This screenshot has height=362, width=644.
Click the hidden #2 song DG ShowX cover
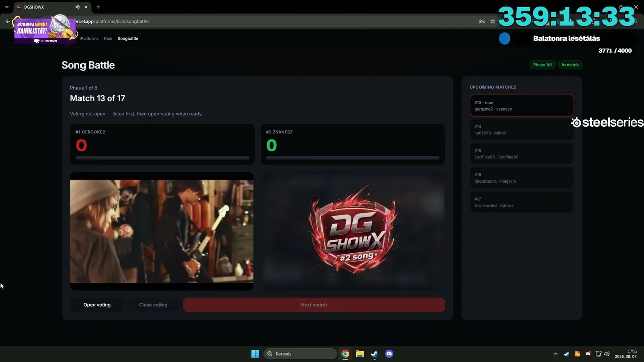point(353,231)
